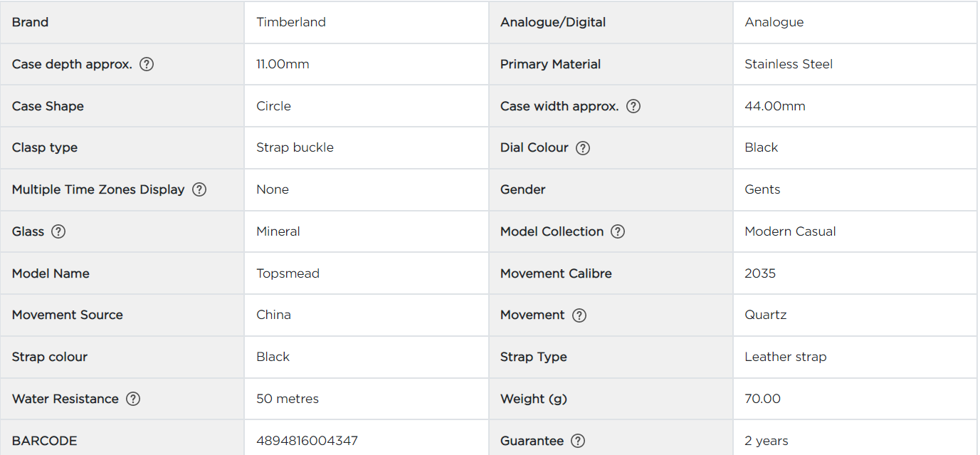Select the Timberland brand value
Screen dimensions: 980x455
[x=291, y=22]
